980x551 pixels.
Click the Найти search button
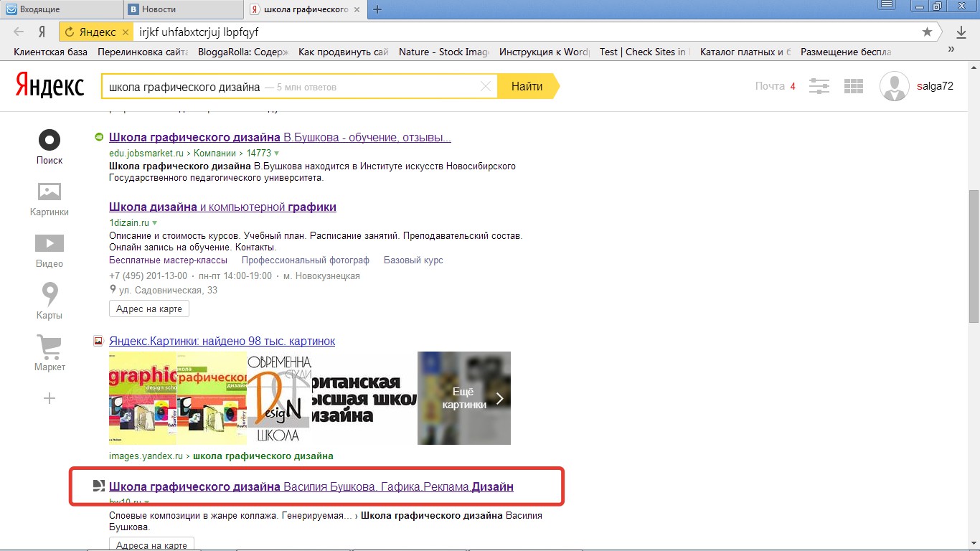[x=527, y=86]
